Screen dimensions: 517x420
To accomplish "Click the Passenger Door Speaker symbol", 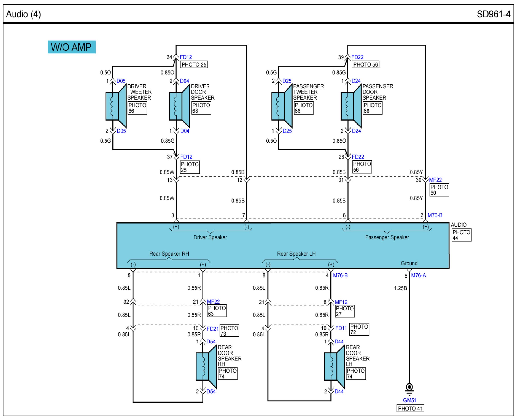I will click(351, 106).
